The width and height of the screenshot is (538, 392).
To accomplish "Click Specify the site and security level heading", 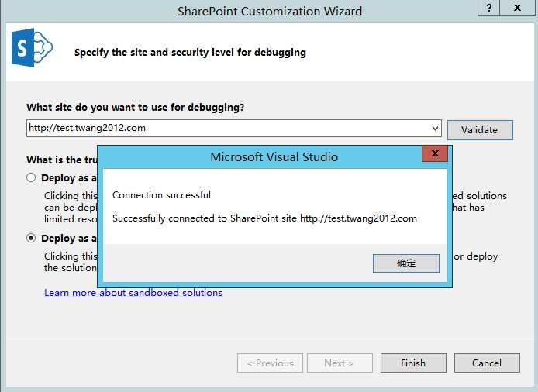I will pos(190,53).
